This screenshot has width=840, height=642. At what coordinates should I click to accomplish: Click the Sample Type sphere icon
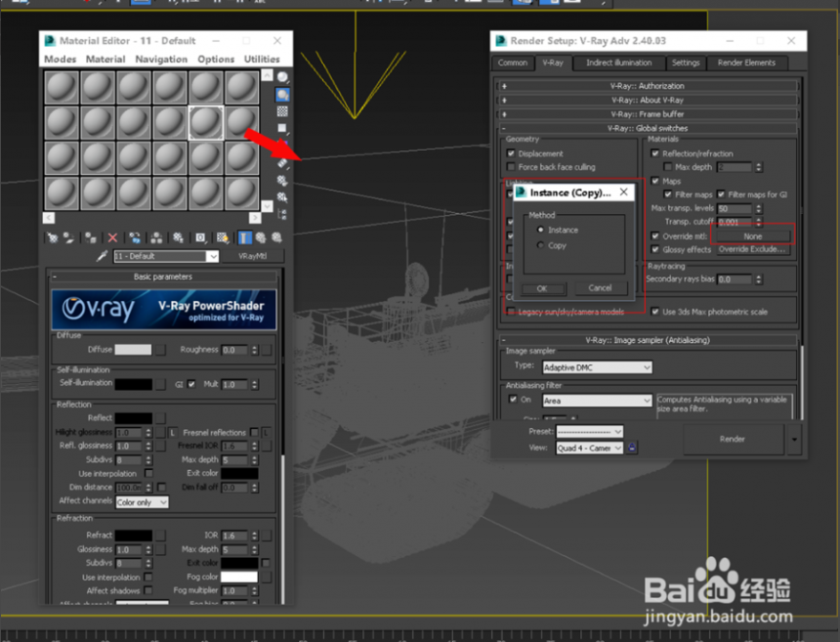(282, 78)
